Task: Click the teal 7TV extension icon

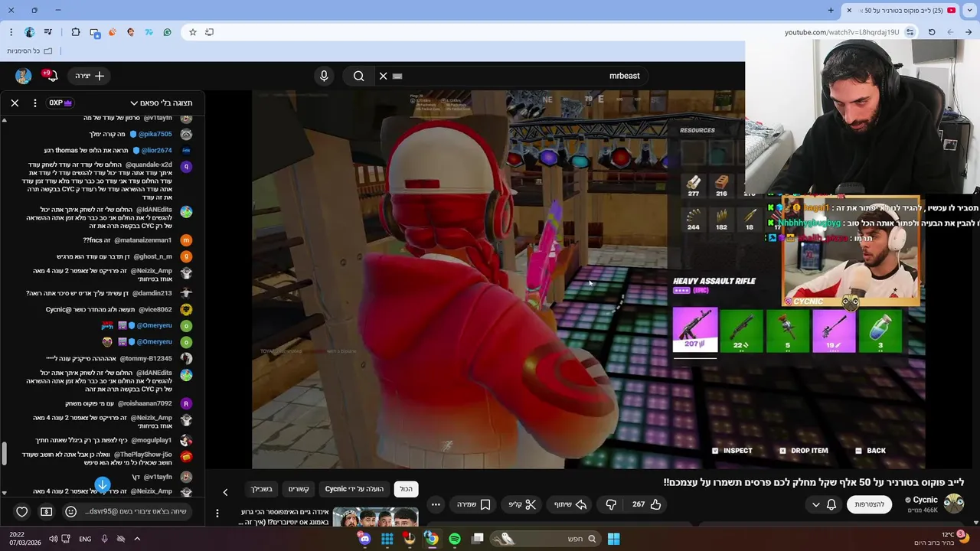Action: click(149, 32)
